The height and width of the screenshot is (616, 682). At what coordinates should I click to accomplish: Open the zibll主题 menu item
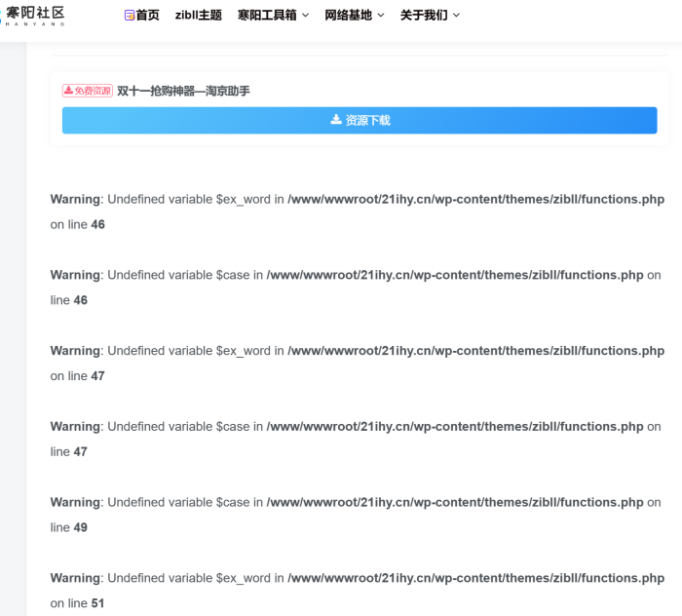[199, 16]
